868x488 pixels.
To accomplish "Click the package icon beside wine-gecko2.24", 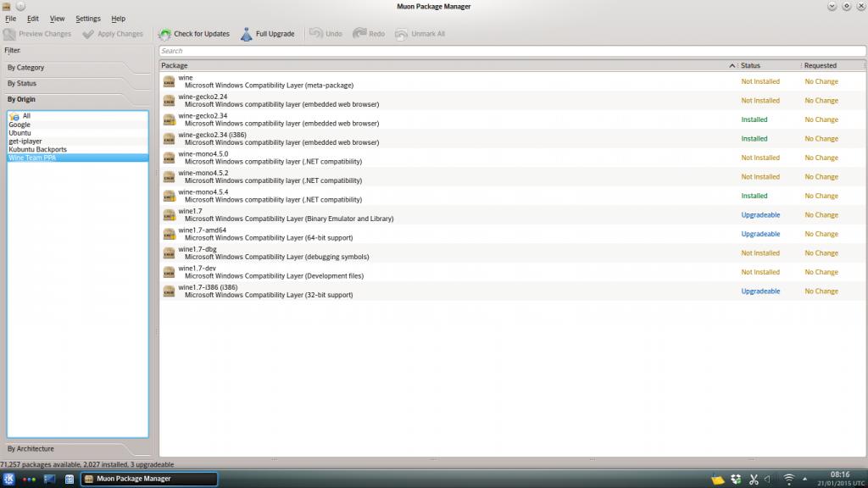I will pos(169,101).
